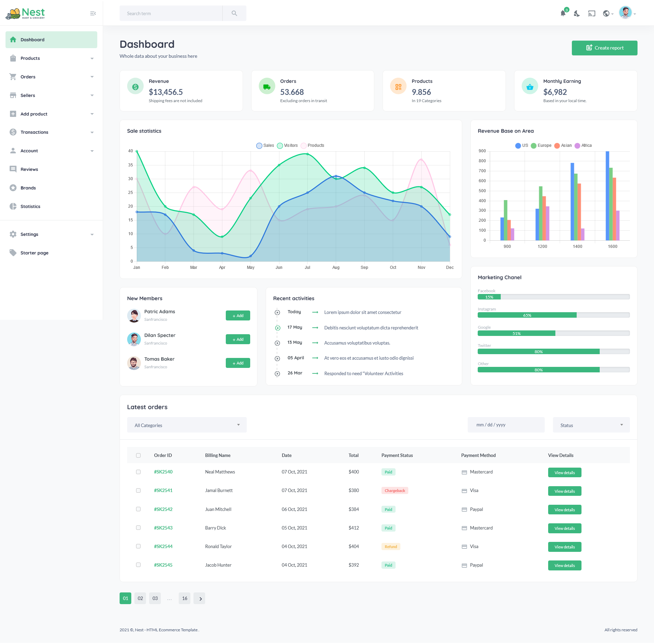Click the search magnifier icon
This screenshot has height=644, width=654.
pos(234,13)
